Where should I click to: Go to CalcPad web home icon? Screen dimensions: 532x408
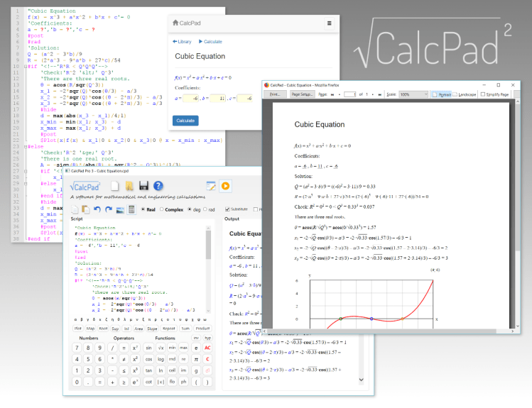click(175, 23)
